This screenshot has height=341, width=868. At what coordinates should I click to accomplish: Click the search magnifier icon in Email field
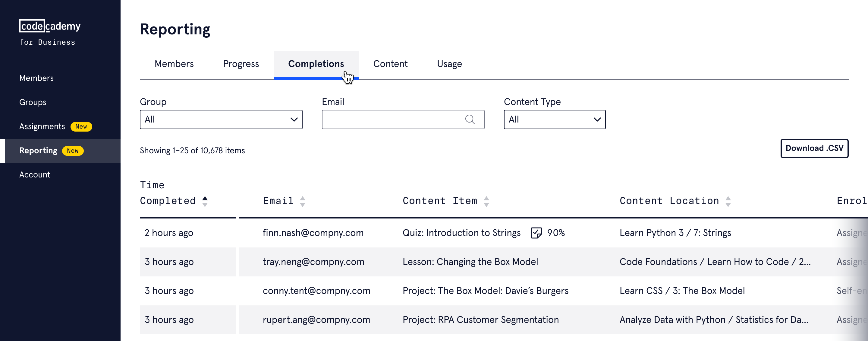pos(470,120)
